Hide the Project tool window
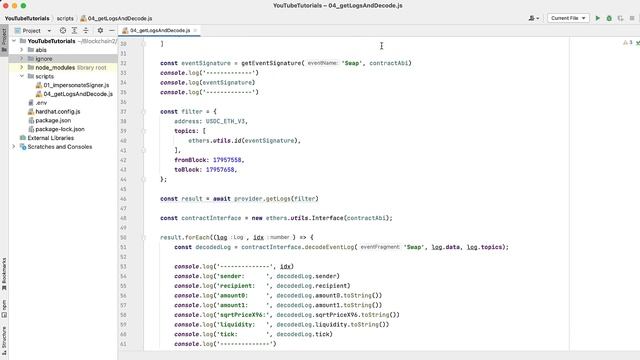This screenshot has height=360, width=640. [x=111, y=31]
